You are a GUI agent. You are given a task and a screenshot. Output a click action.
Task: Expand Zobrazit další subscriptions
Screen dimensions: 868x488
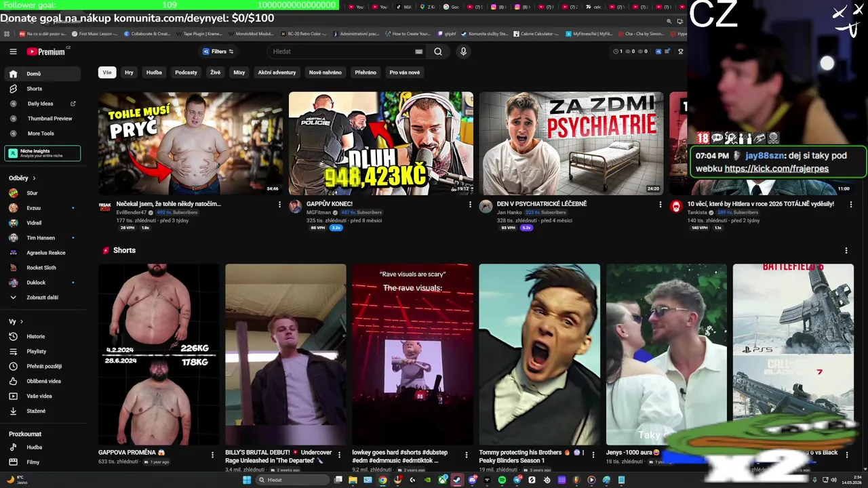(42, 298)
